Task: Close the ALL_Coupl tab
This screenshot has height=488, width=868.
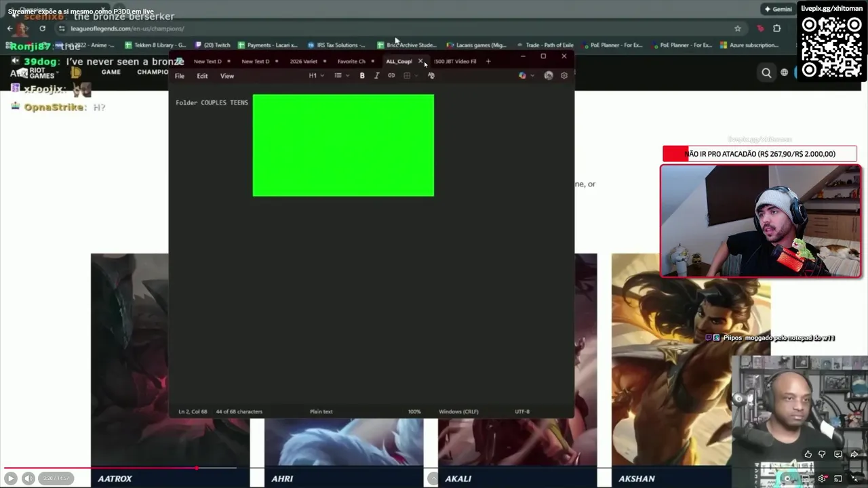Action: click(x=420, y=61)
